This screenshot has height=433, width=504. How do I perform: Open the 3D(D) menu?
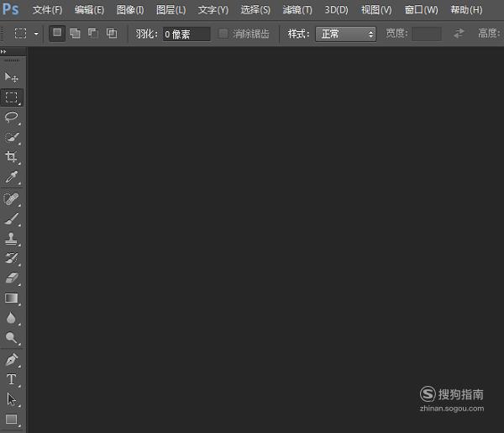point(336,10)
